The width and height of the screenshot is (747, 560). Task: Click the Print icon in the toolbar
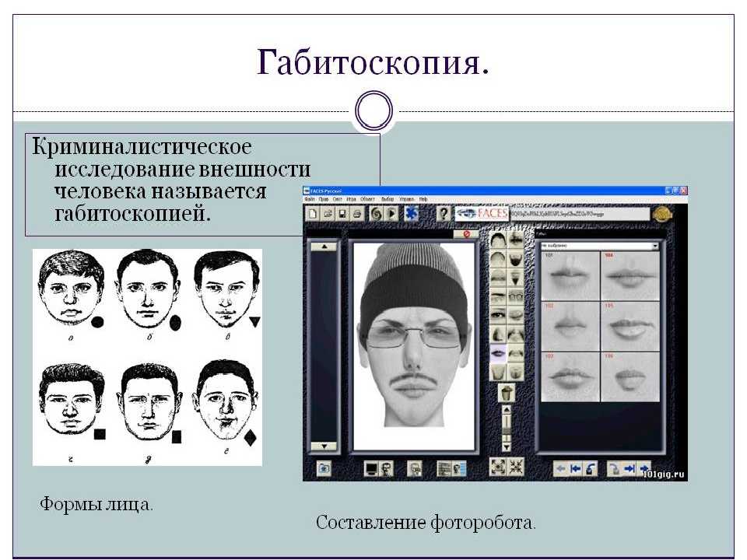tap(357, 213)
